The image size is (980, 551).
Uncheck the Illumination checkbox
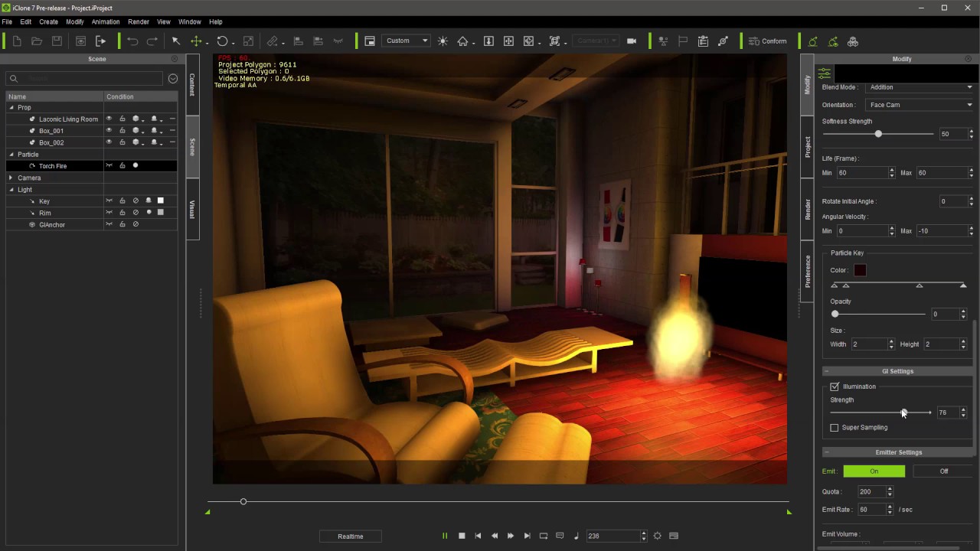(x=835, y=386)
